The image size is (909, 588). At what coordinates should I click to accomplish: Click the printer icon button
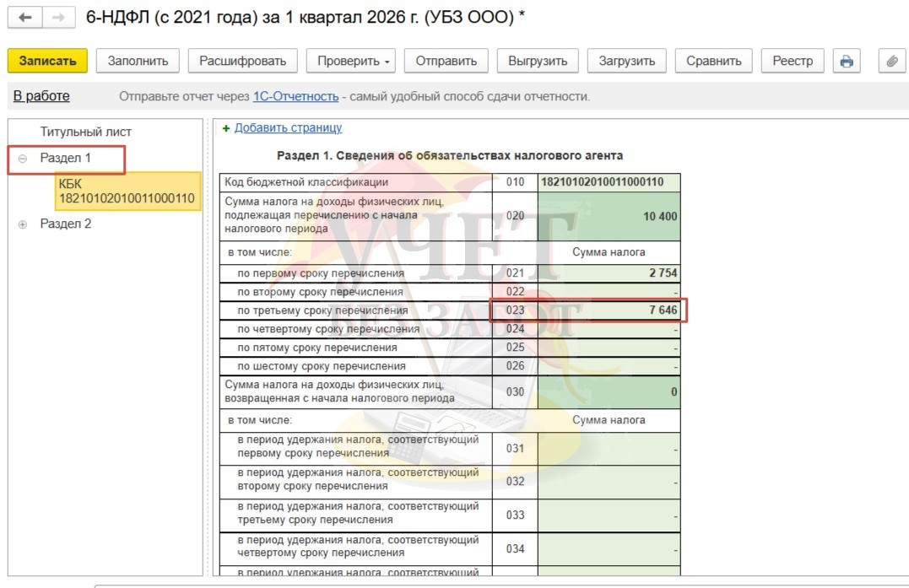[846, 61]
